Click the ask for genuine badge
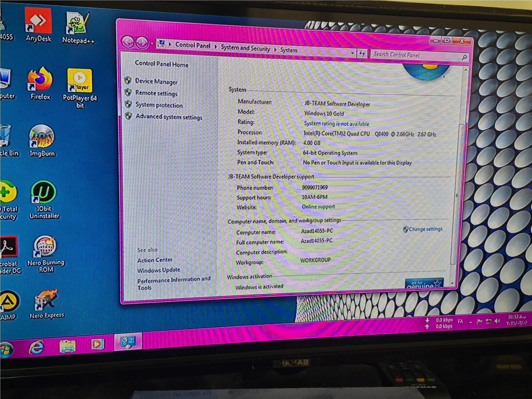532x399 pixels. (x=424, y=283)
